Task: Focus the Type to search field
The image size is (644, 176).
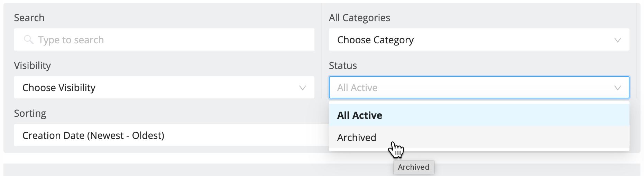Action: click(164, 40)
